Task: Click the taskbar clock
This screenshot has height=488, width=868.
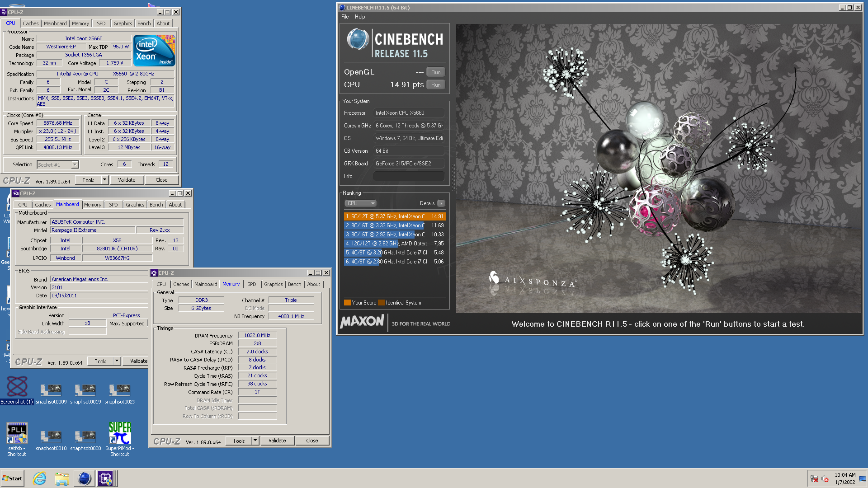Action: tap(844, 479)
